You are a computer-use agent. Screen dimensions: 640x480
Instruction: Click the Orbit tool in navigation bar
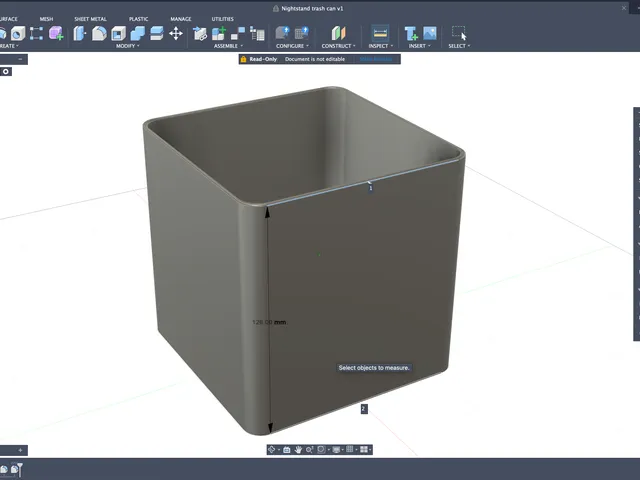271,449
